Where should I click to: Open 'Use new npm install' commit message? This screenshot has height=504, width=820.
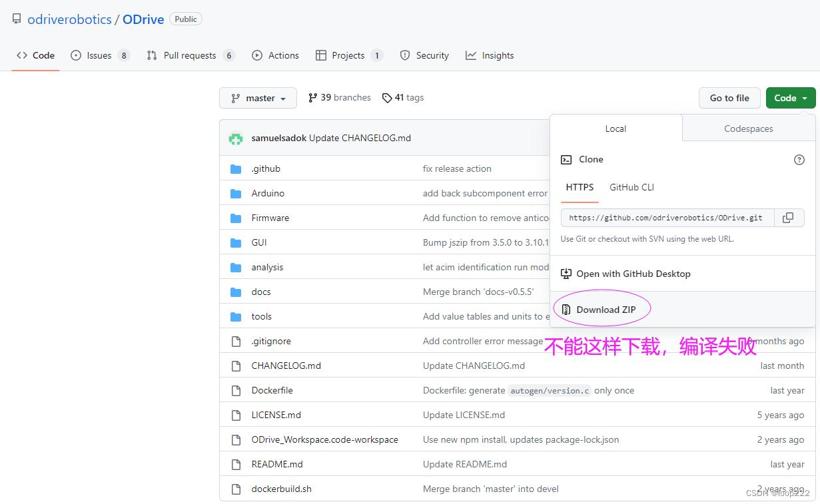tap(521, 440)
